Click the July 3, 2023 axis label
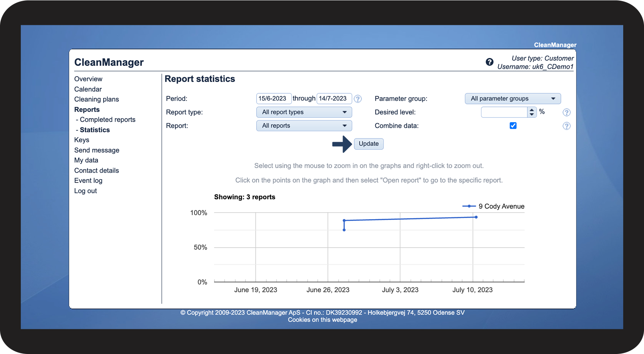Screen dimensions: 644x354 point(400,290)
